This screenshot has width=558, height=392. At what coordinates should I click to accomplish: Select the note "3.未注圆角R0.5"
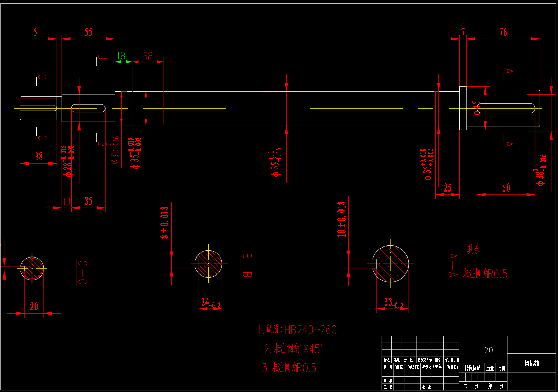tap(289, 367)
